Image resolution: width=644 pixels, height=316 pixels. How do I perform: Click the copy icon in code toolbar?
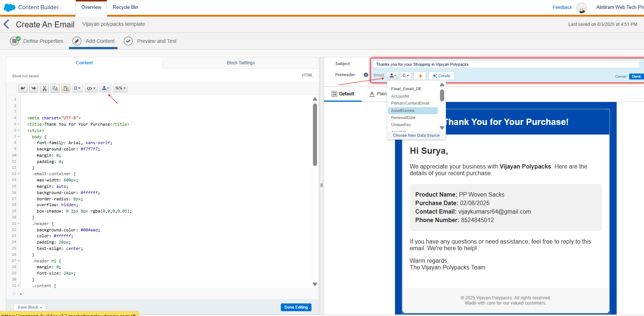click(55, 88)
